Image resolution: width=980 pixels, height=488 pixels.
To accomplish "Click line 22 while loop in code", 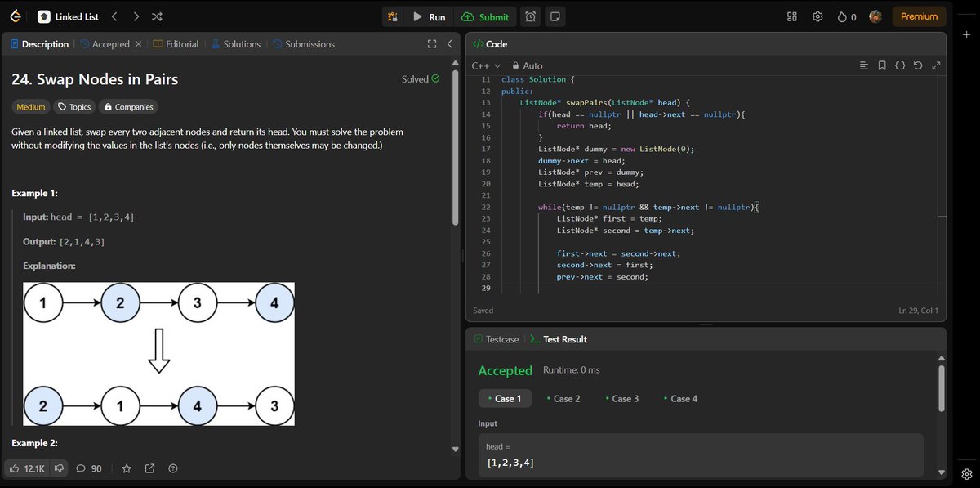I will point(648,207).
